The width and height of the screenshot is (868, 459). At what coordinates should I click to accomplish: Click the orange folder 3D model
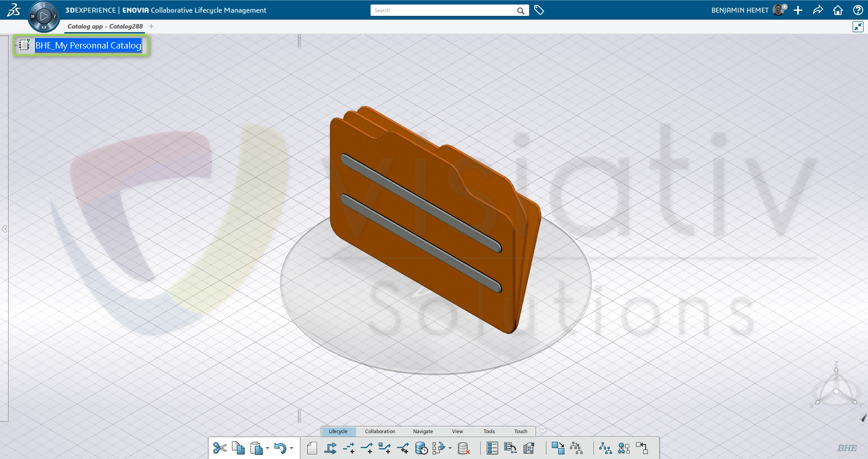(435, 220)
